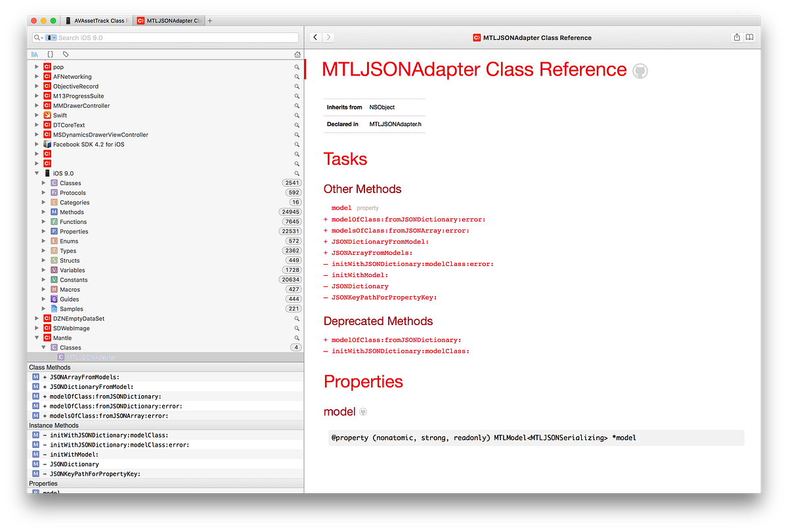
Task: Click magnifier for SDWebImage docset
Action: (297, 328)
